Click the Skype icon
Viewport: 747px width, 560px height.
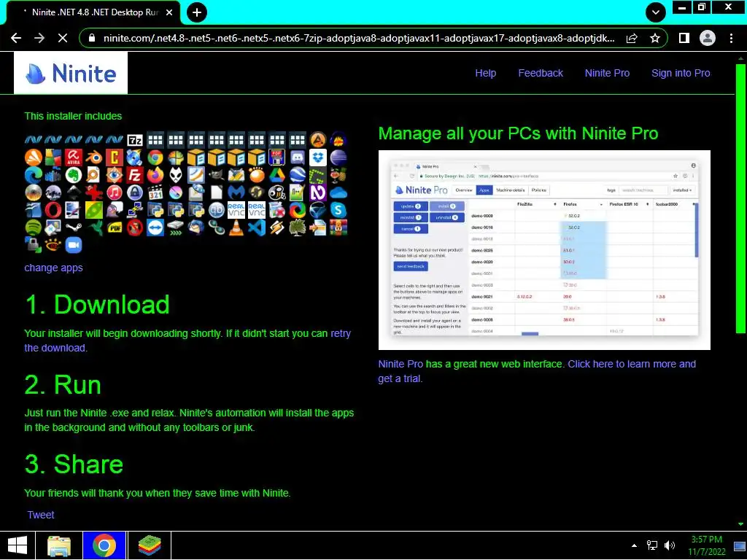click(338, 210)
